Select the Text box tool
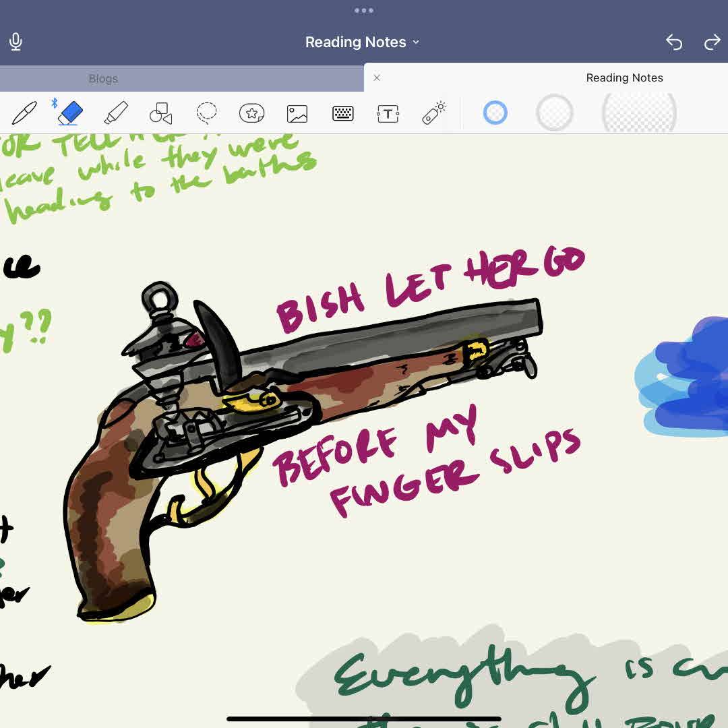Screen dimensions: 728x728 (388, 113)
